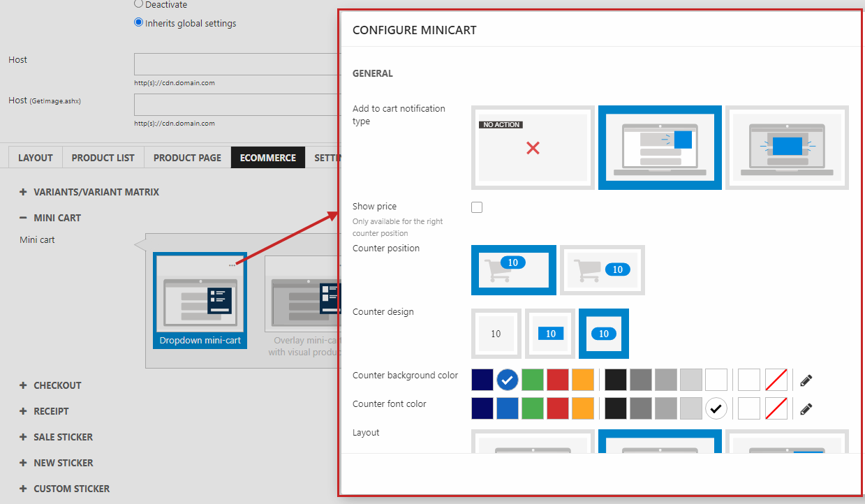Expand the Checkout section

point(23,385)
